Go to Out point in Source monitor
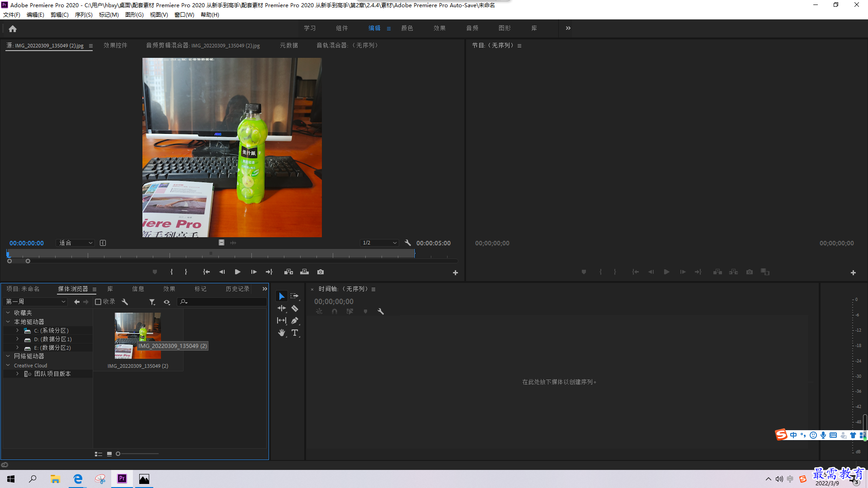Screen dimensions: 868x488 [x=269, y=272]
